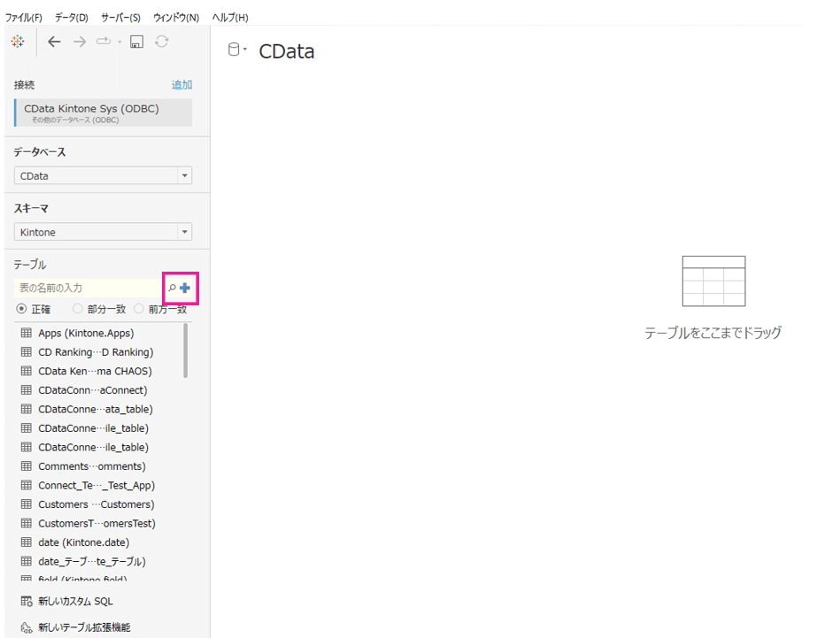Click the redo replay arrow icon
The height and width of the screenshot is (638, 840).
tap(104, 42)
